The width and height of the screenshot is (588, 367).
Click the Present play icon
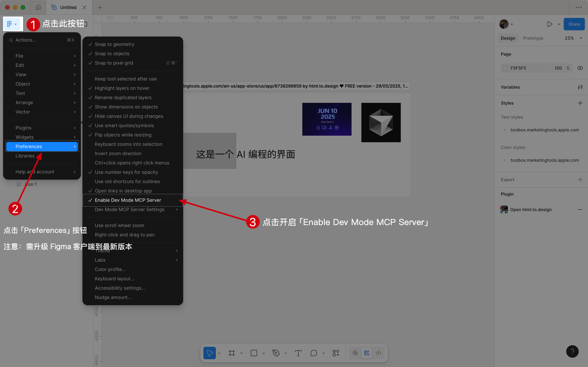550,24
